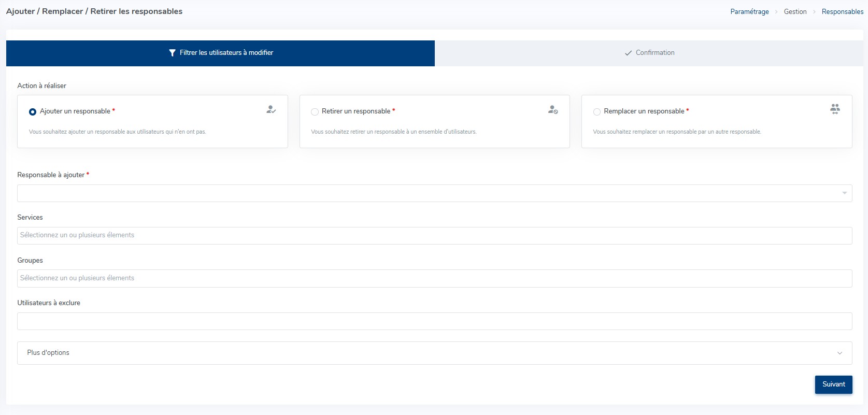Click the add-manager user check icon
This screenshot has width=868, height=415.
(x=271, y=109)
